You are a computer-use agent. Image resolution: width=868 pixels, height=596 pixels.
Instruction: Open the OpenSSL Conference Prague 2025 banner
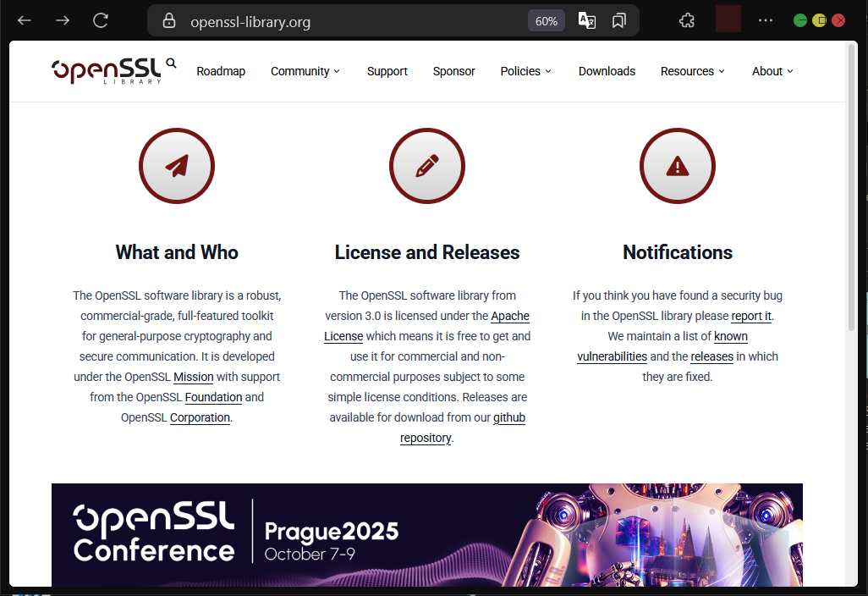426,534
